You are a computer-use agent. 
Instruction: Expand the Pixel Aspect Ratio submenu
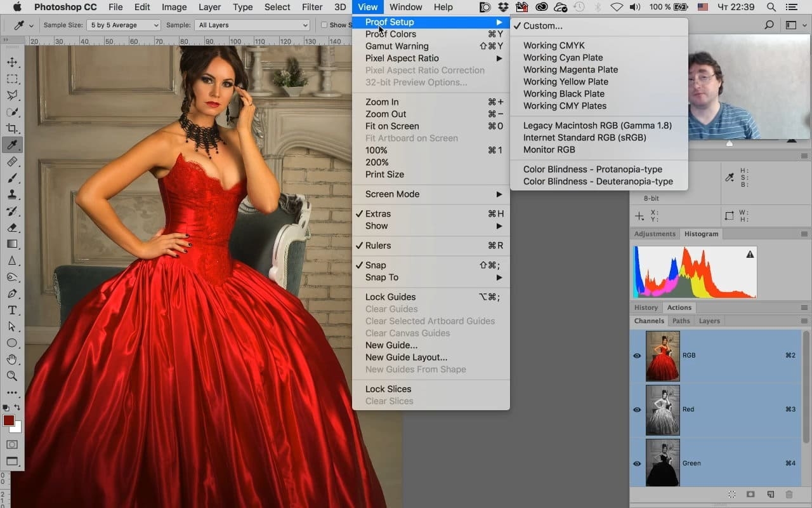tap(431, 58)
